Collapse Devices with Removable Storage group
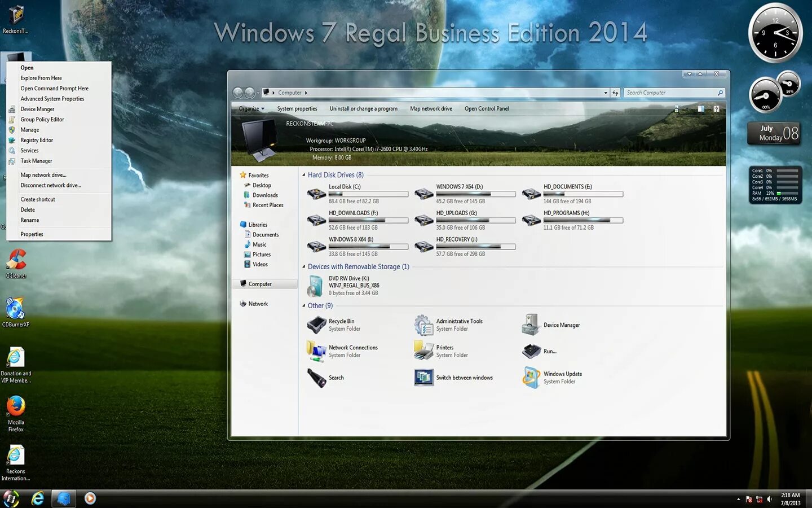Screen dimensions: 812x508 (304, 267)
